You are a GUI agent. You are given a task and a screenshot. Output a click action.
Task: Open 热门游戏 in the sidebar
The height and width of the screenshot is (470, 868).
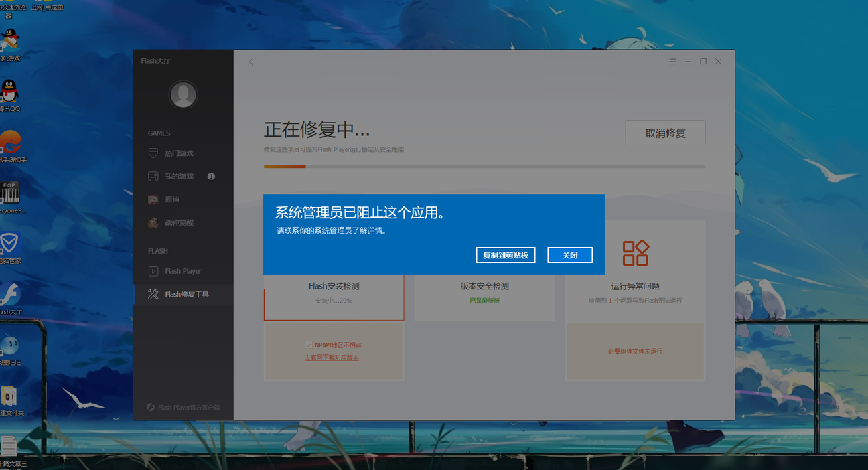coord(183,153)
